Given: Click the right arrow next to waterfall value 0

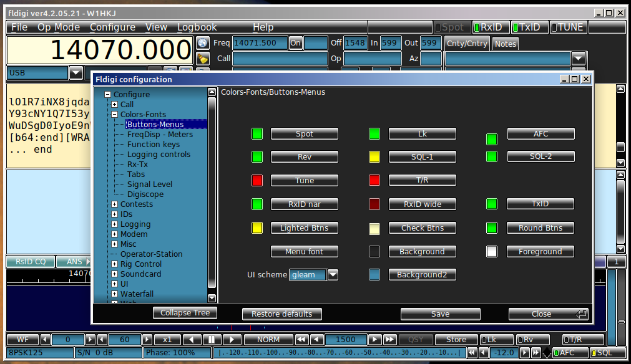Looking at the screenshot, I should [90, 340].
